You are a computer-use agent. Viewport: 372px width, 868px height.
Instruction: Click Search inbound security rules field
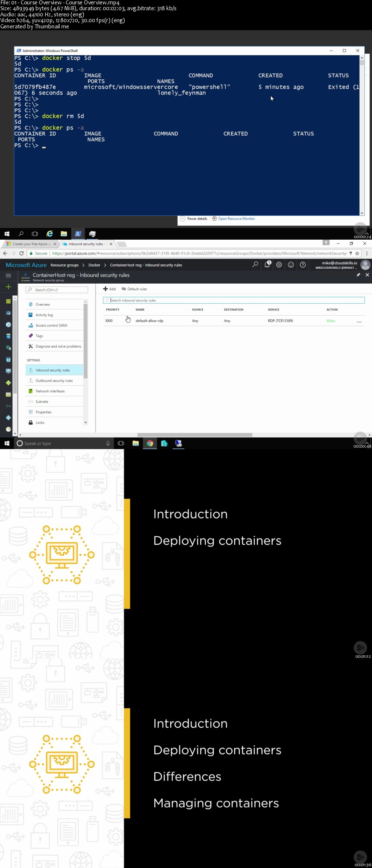tap(234, 300)
